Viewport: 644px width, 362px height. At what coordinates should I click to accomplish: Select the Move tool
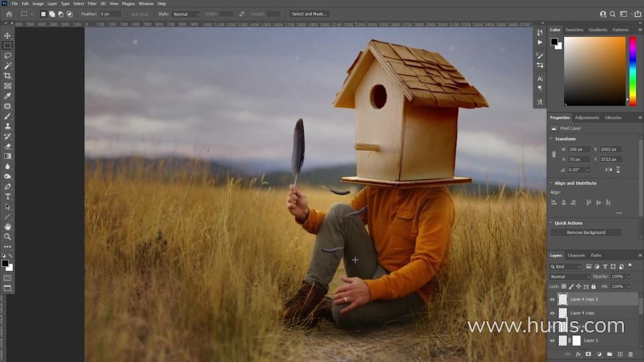[x=7, y=36]
